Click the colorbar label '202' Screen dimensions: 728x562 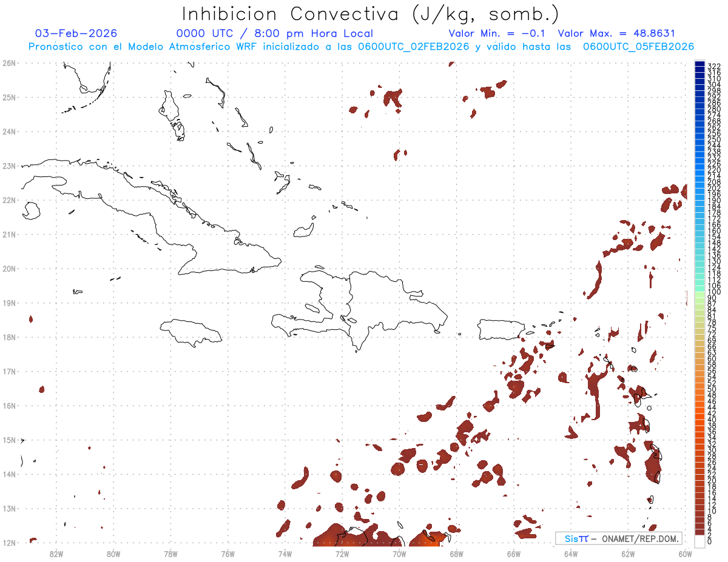tap(714, 189)
